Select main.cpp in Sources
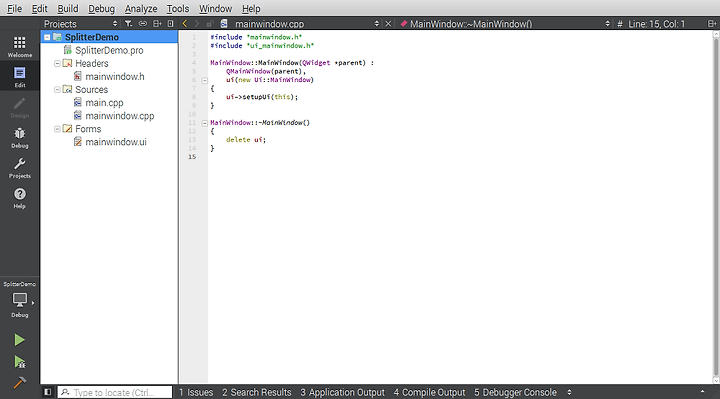The image size is (720, 399). pyautogui.click(x=104, y=103)
